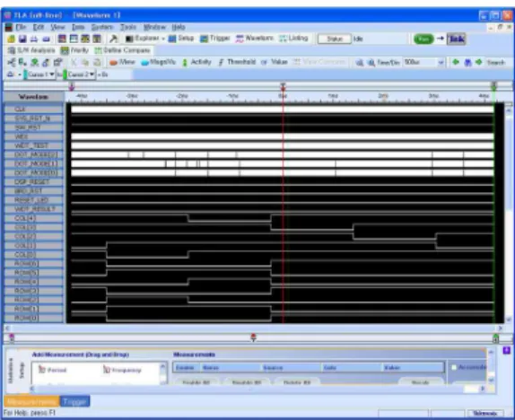Viewport: 515px width, 420px height.
Task: Open the Window menu
Action: point(154,27)
